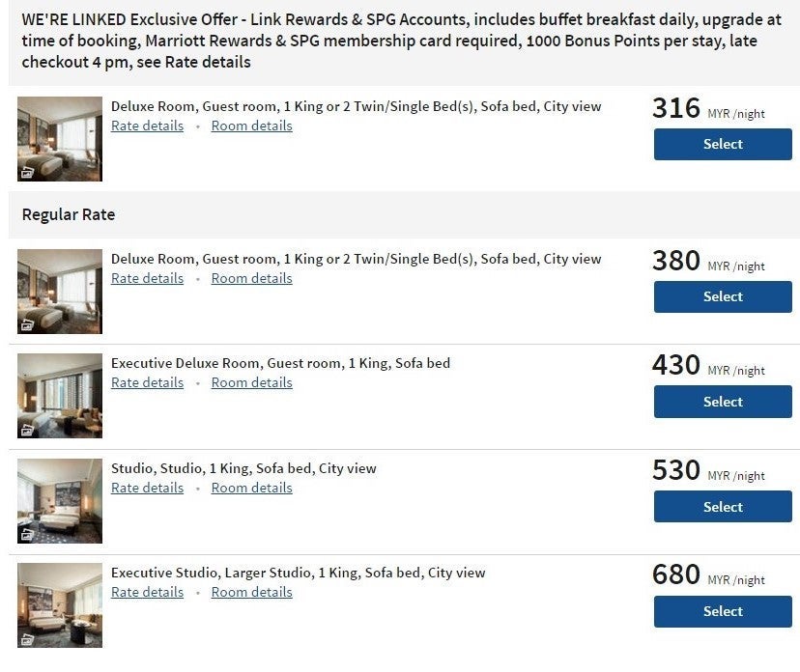This screenshot has height=672, width=800.
Task: Select the 316 MYR Deluxe Room offer
Action: [x=723, y=144]
